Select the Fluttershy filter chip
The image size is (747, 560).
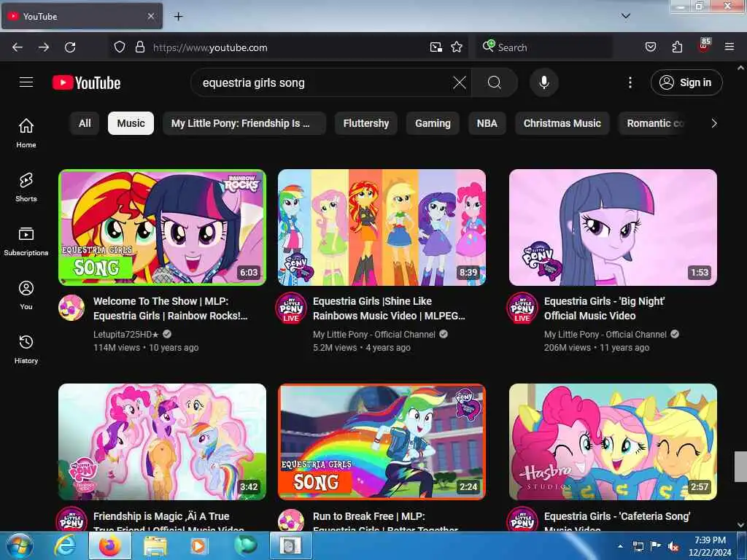tap(366, 123)
